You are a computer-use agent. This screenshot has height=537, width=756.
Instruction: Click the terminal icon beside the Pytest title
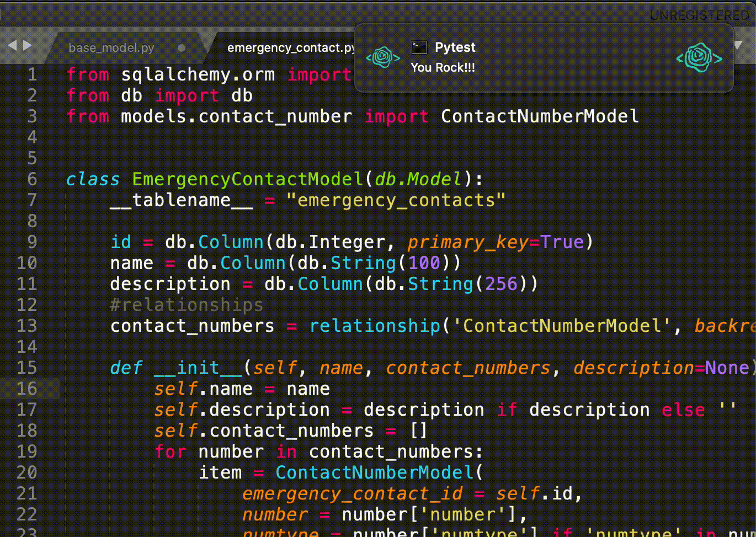point(419,47)
